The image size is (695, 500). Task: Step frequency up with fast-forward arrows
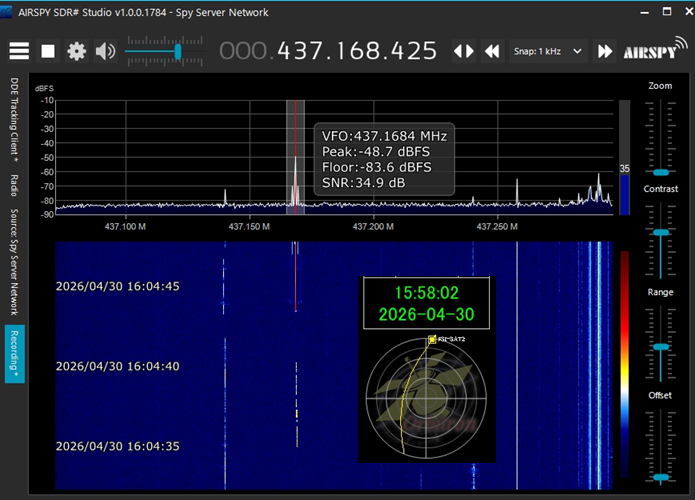[605, 51]
